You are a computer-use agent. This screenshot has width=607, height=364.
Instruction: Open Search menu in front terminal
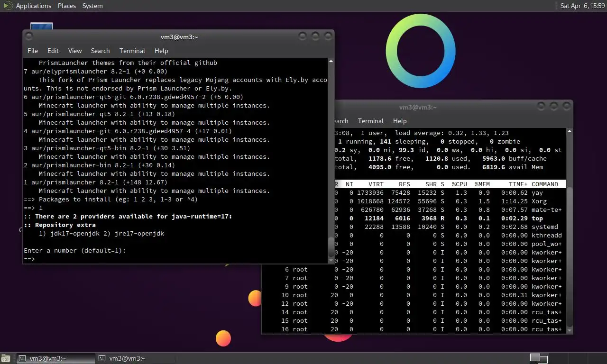pos(100,51)
